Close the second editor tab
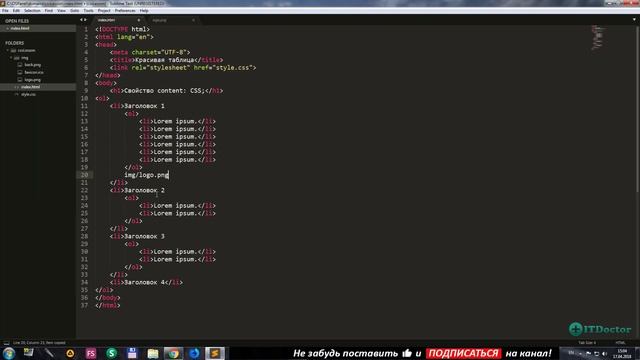 [x=193, y=20]
